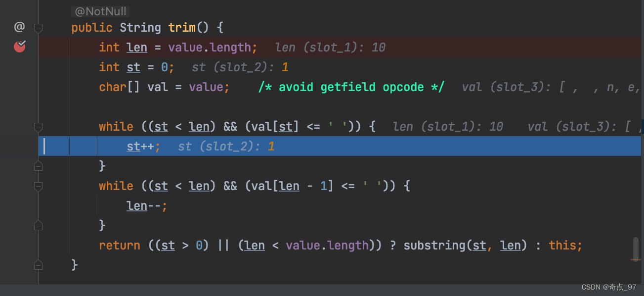Collapse the second while loop via fold arrow
The height and width of the screenshot is (296, 644).
click(x=38, y=187)
